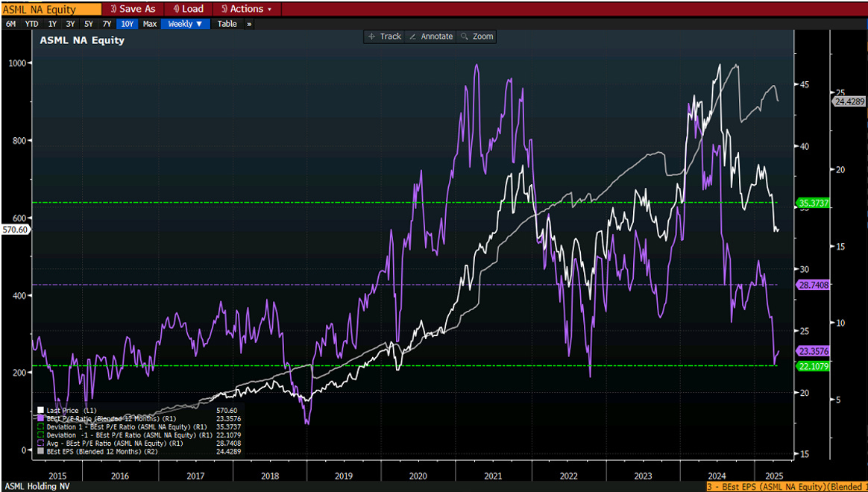Select the 5Y time range
The image size is (868, 492).
click(x=89, y=24)
